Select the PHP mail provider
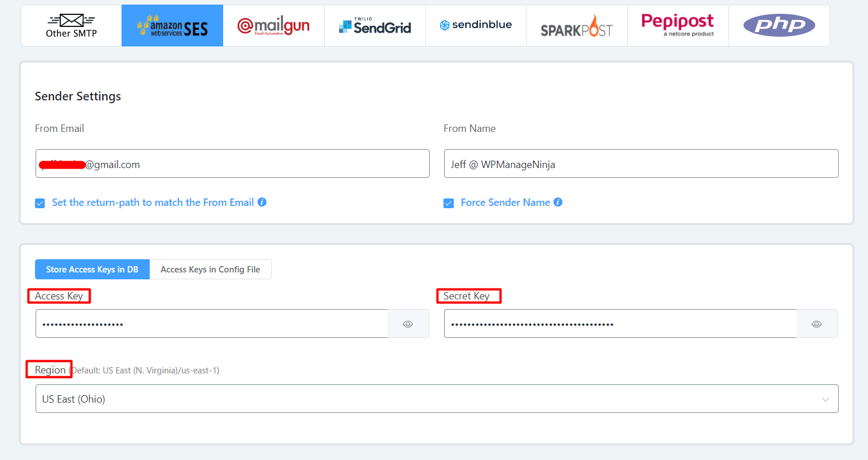Image resolution: width=868 pixels, height=460 pixels. coord(779,26)
